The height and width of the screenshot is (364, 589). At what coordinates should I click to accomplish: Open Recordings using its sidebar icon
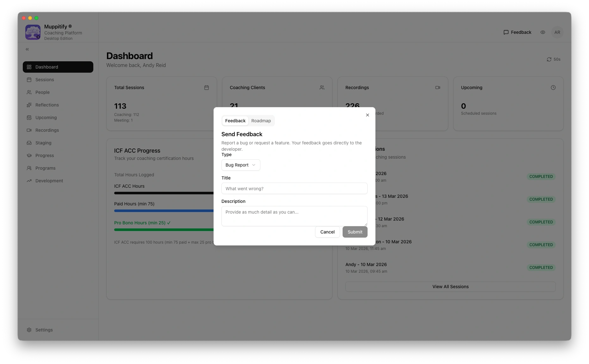coord(29,130)
